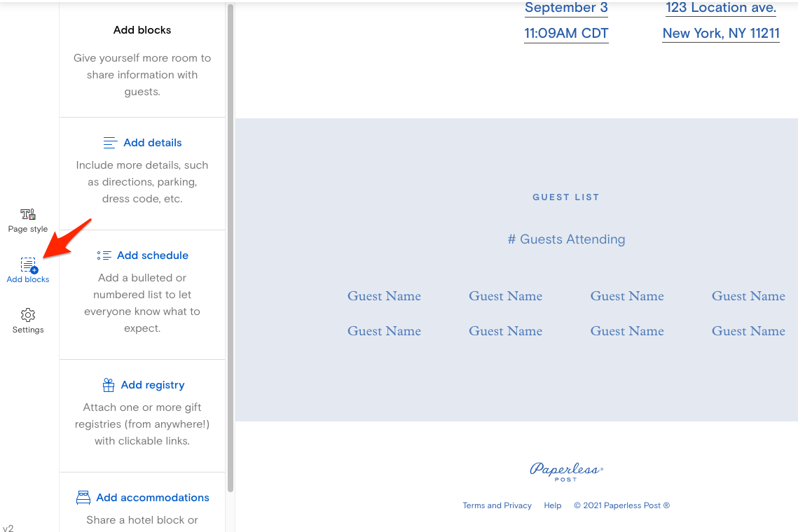Select the Add blocks sidebar icon
This screenshot has width=798, height=532.
pyautogui.click(x=28, y=265)
